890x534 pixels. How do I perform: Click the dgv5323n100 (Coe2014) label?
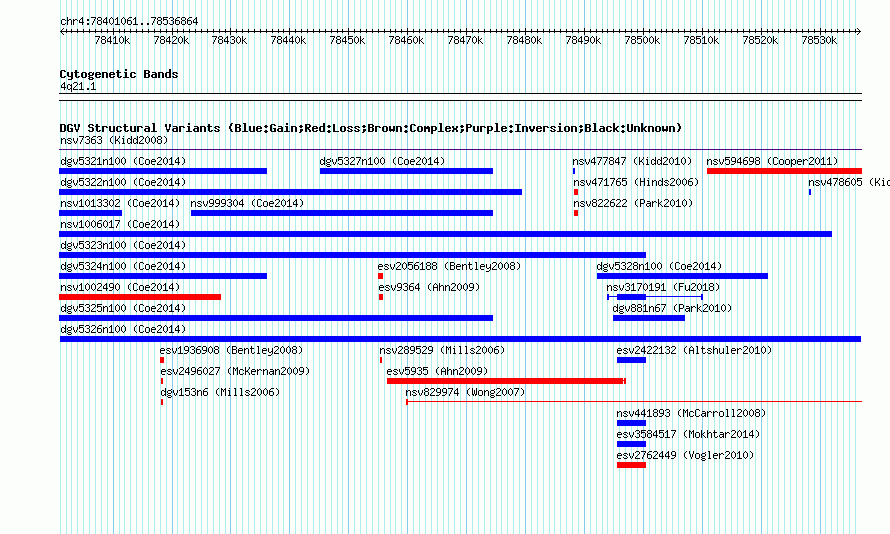pyautogui.click(x=123, y=245)
